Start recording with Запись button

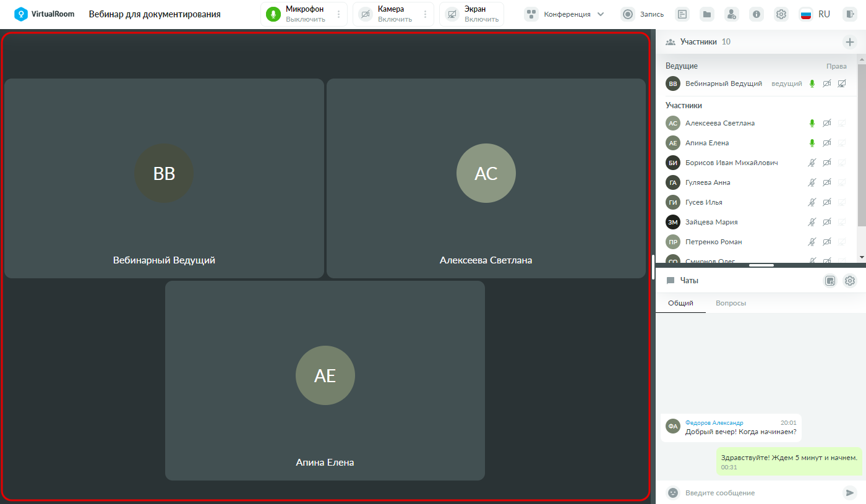point(643,14)
